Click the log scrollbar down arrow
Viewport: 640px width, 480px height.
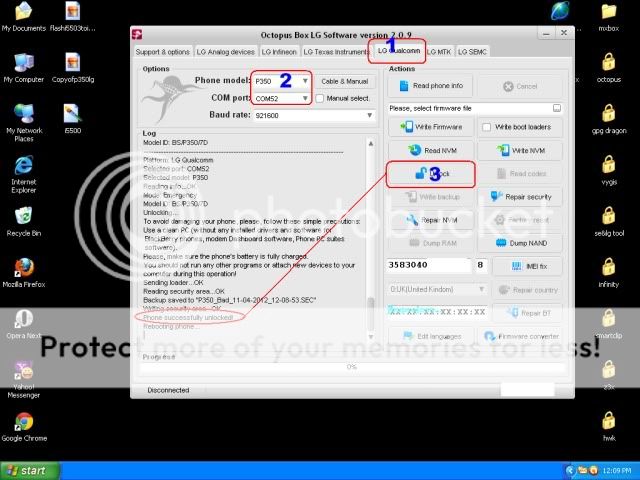coord(371,336)
